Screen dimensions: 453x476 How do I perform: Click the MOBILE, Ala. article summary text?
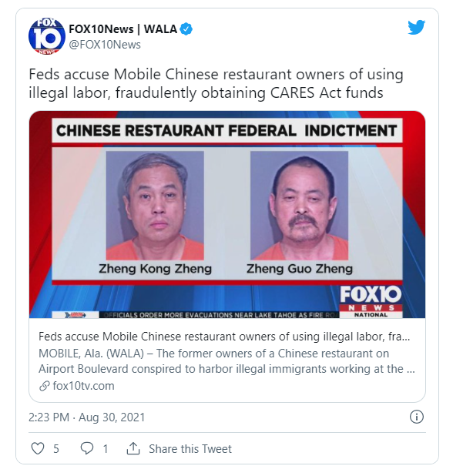point(226,361)
